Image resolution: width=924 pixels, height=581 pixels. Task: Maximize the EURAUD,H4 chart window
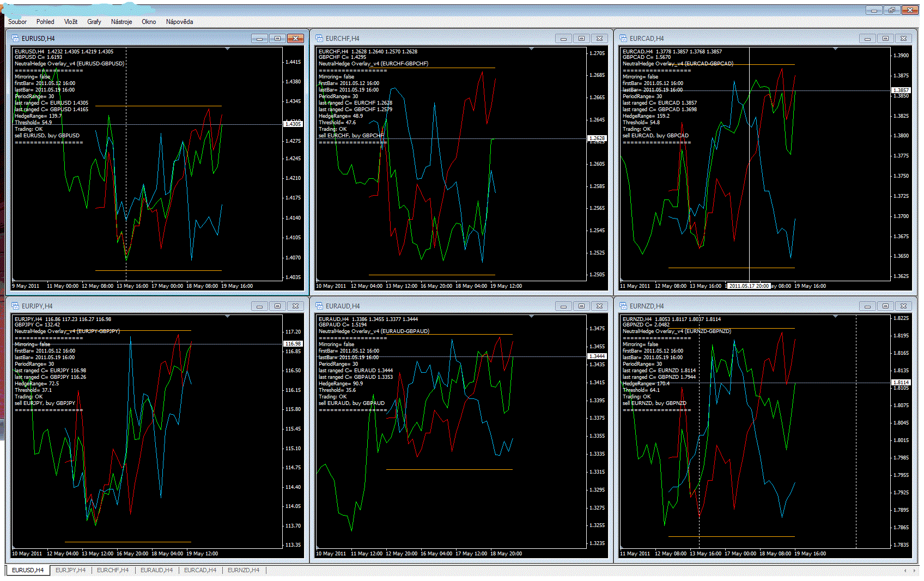581,306
